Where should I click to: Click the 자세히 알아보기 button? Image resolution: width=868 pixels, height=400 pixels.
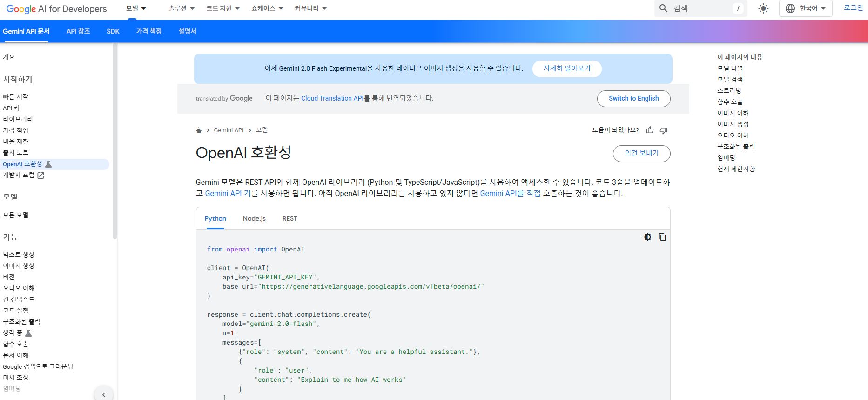pyautogui.click(x=567, y=68)
